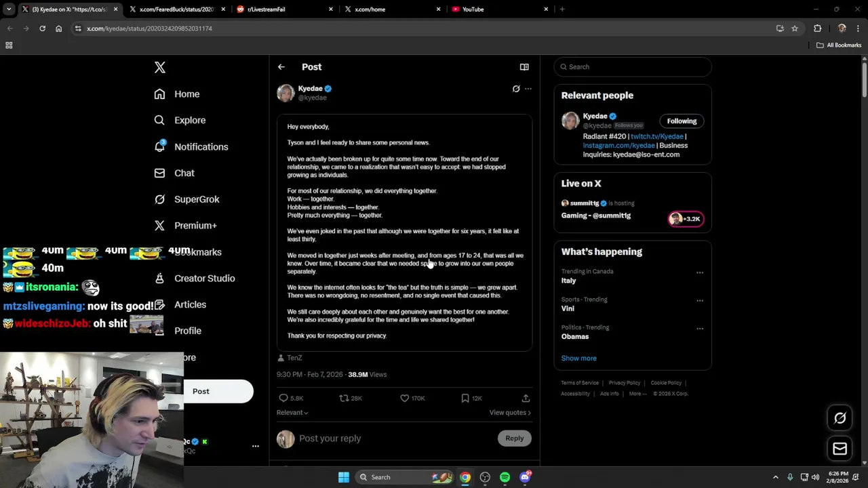
Task: Open Profile in the sidebar
Action: coord(178,331)
